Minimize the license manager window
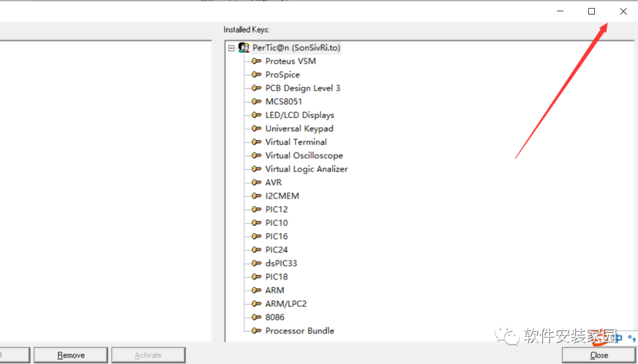 (x=560, y=11)
